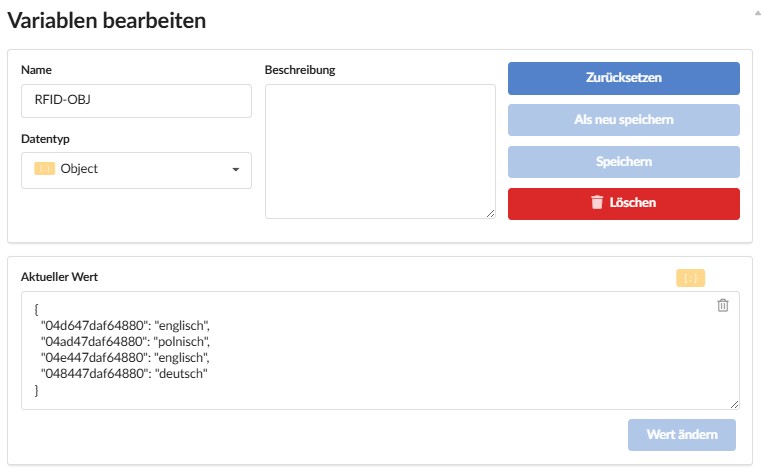Click inside the empty Beschreibung textarea
Image resolution: width=763 pixels, height=472 pixels.
click(x=380, y=150)
